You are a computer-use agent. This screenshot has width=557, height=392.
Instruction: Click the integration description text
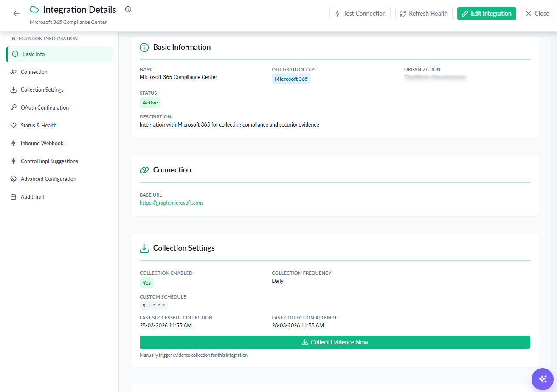(229, 125)
